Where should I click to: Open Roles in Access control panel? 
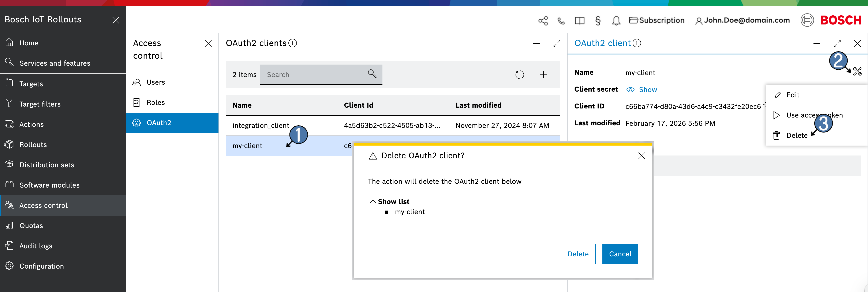pos(155,103)
